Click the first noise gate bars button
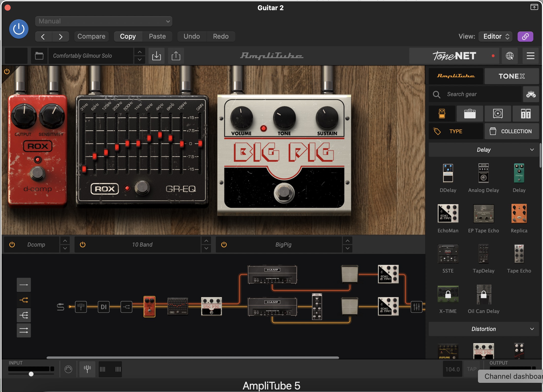 click(x=102, y=369)
